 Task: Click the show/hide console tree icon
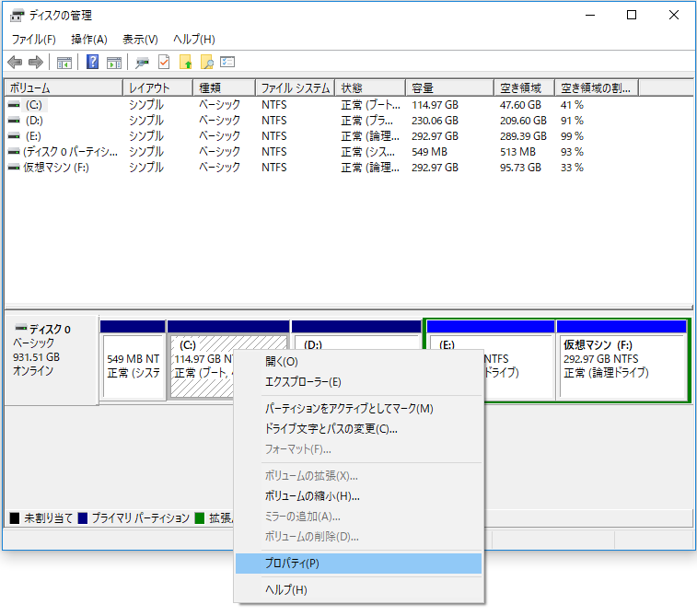click(64, 63)
